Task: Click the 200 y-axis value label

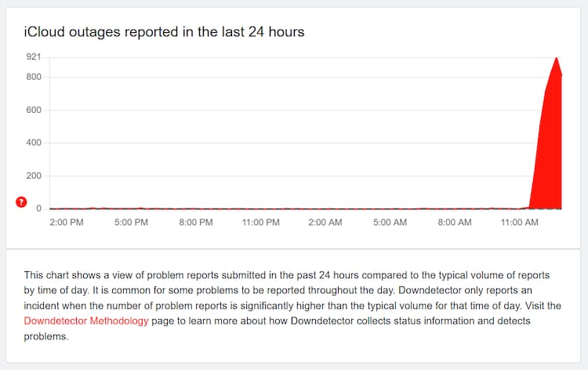Action: (33, 176)
